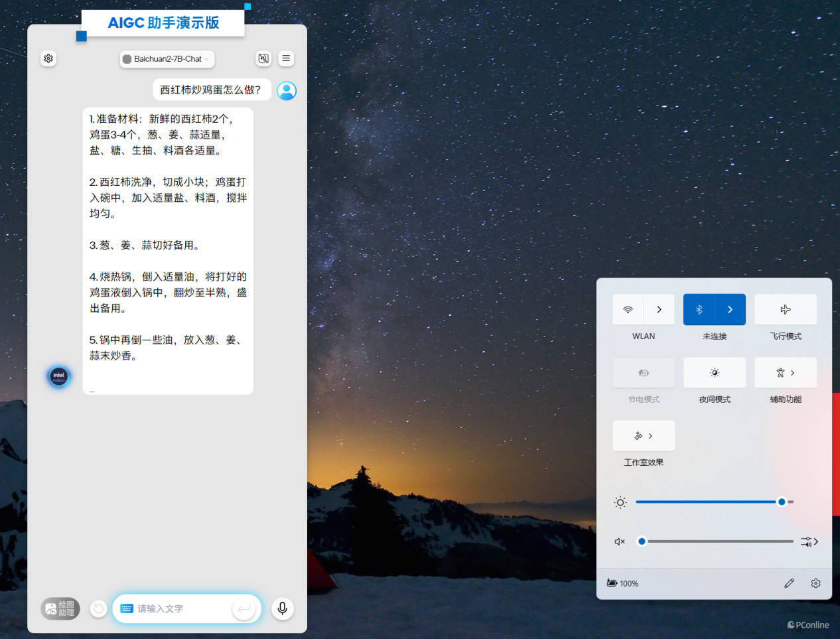
Task: Turn on 夜间模式 night light
Action: click(x=715, y=373)
